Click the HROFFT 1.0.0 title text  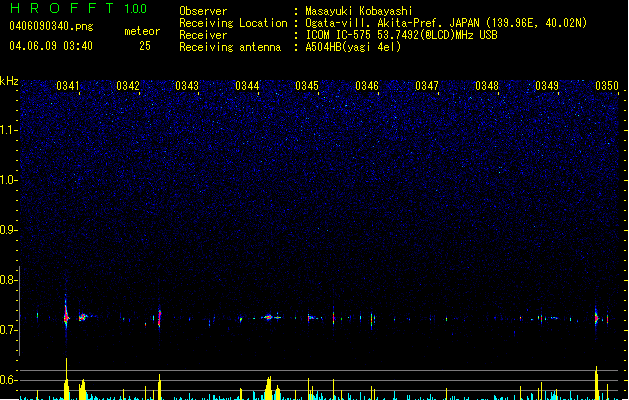point(78,8)
